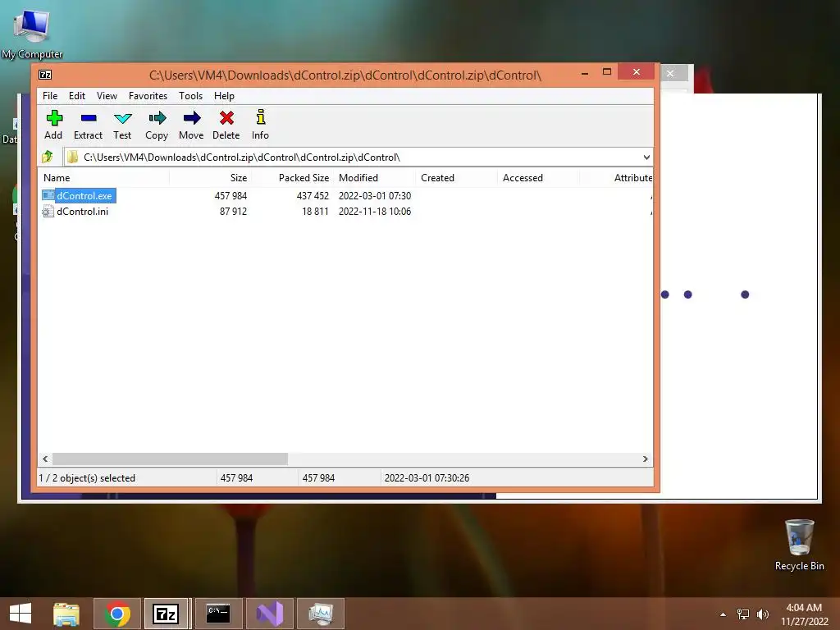Click the Copy toolbar icon
Image resolution: width=840 pixels, height=630 pixels.
[157, 118]
